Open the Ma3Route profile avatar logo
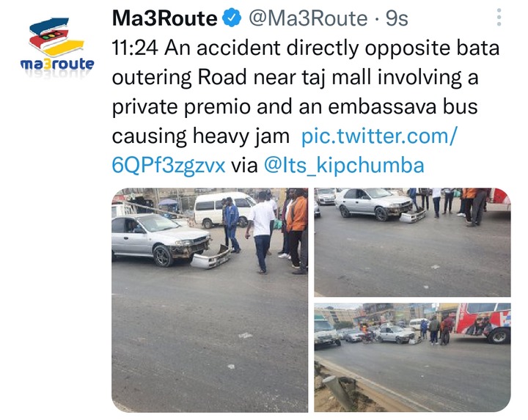 pos(57,46)
